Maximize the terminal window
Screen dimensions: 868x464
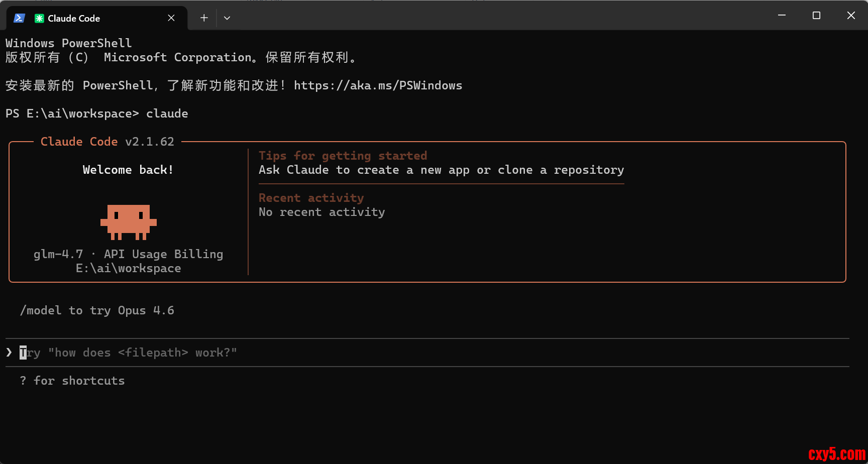click(x=816, y=16)
